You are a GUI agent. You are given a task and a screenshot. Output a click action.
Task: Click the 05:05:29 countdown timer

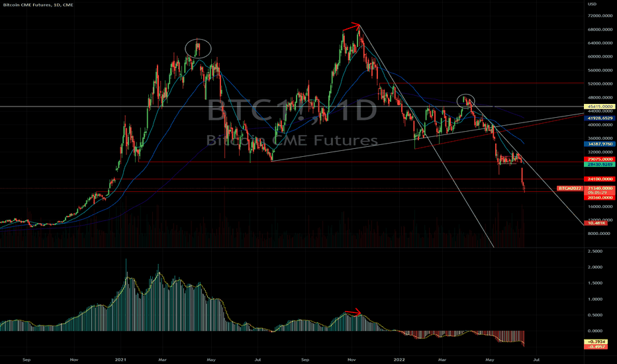(x=596, y=193)
